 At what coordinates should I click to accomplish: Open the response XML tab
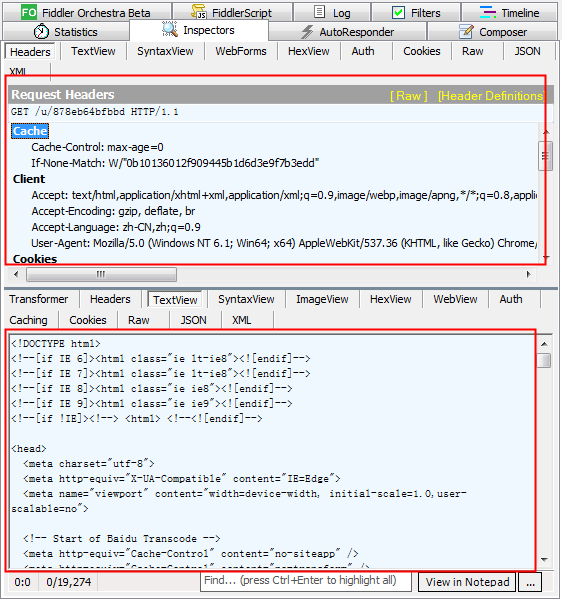click(241, 320)
